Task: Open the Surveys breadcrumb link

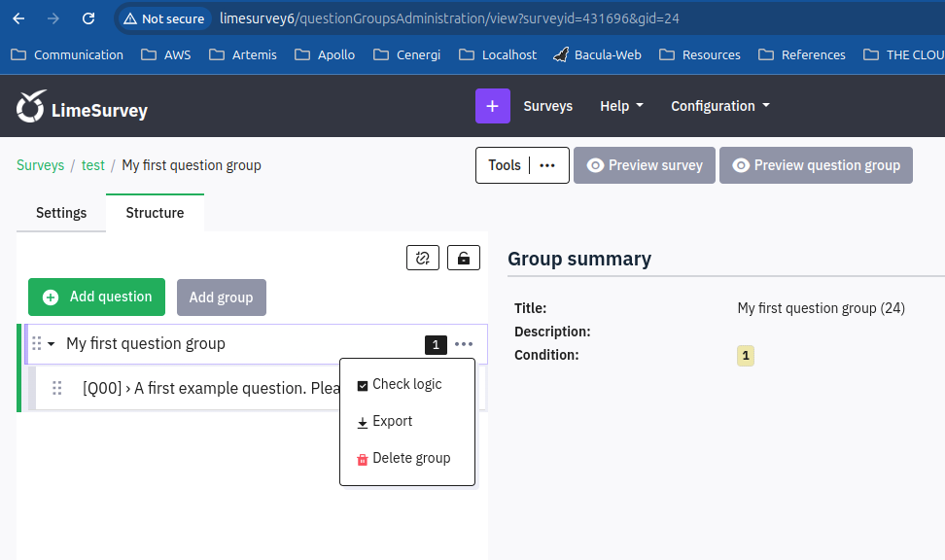Action: pyautogui.click(x=40, y=165)
